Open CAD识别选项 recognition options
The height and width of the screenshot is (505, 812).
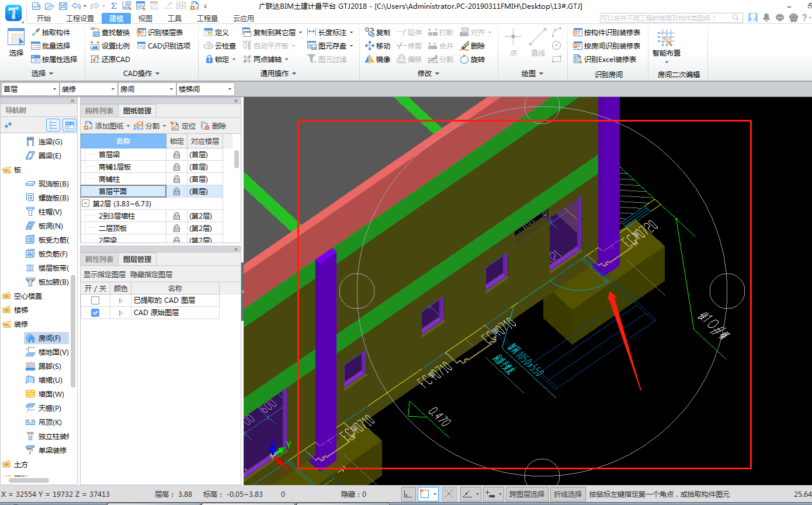164,46
